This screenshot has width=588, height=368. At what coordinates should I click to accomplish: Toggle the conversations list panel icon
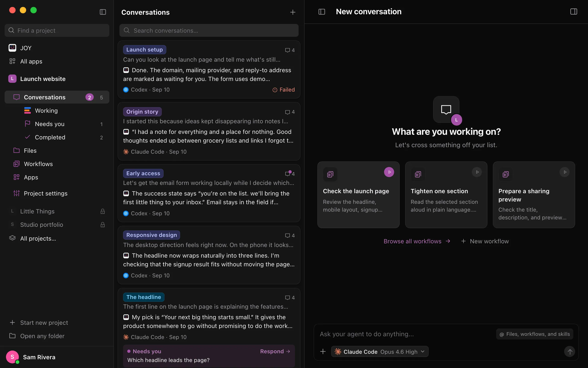coord(322,12)
